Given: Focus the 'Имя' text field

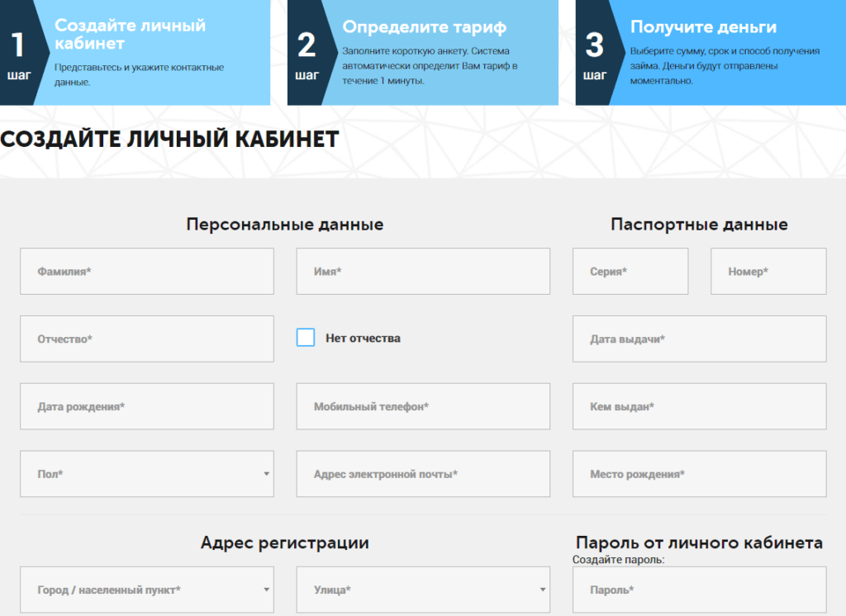Looking at the screenshot, I should (422, 271).
